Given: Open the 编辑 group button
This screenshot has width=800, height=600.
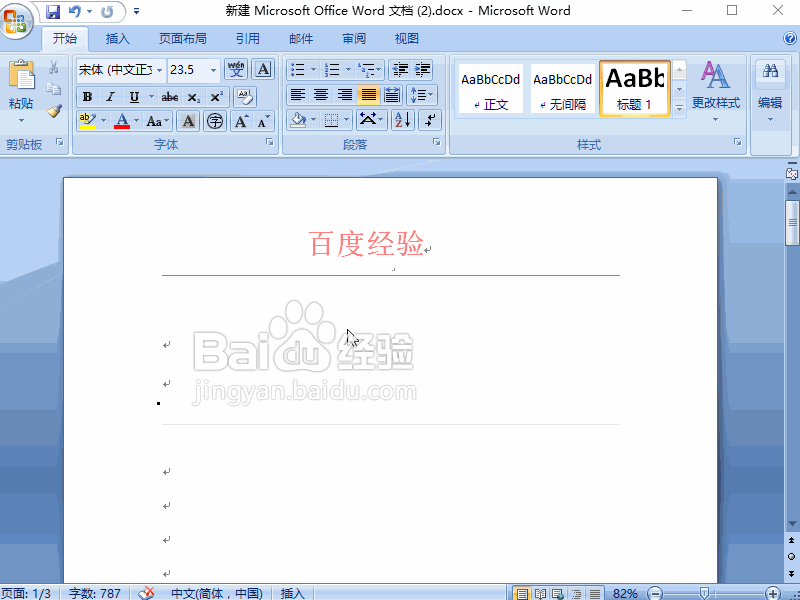Looking at the screenshot, I should pyautogui.click(x=770, y=92).
